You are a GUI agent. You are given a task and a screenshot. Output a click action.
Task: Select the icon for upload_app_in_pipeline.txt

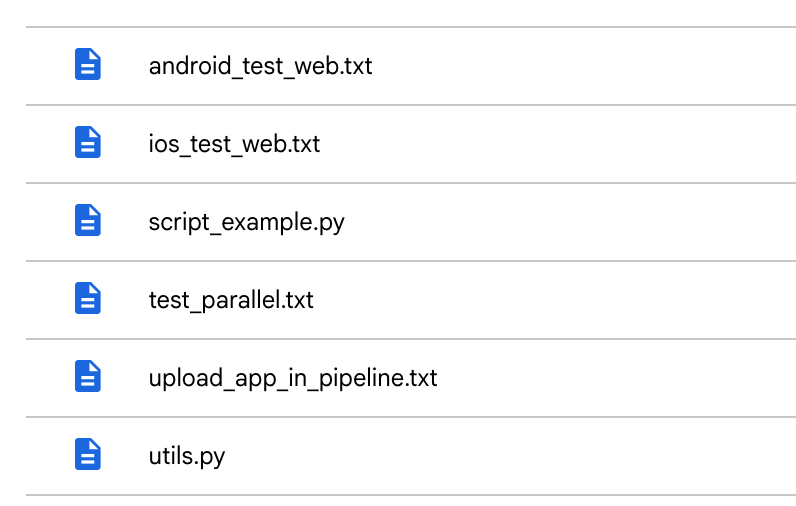point(88,378)
